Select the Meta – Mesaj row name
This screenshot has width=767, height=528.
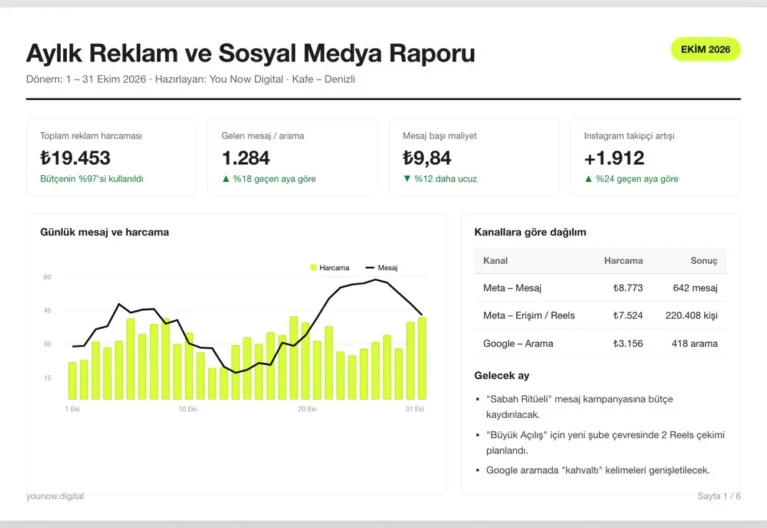[512, 288]
